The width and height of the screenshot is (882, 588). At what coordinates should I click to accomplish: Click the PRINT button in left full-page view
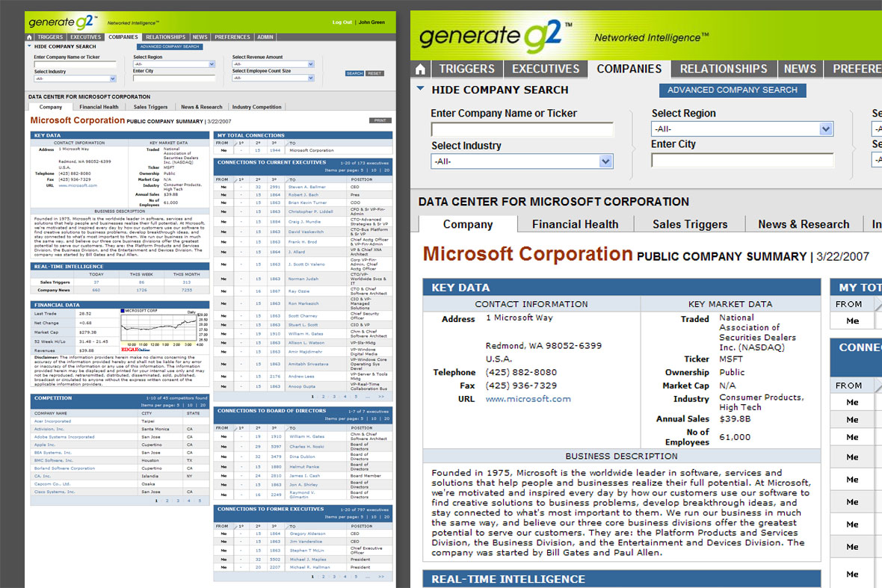click(380, 120)
